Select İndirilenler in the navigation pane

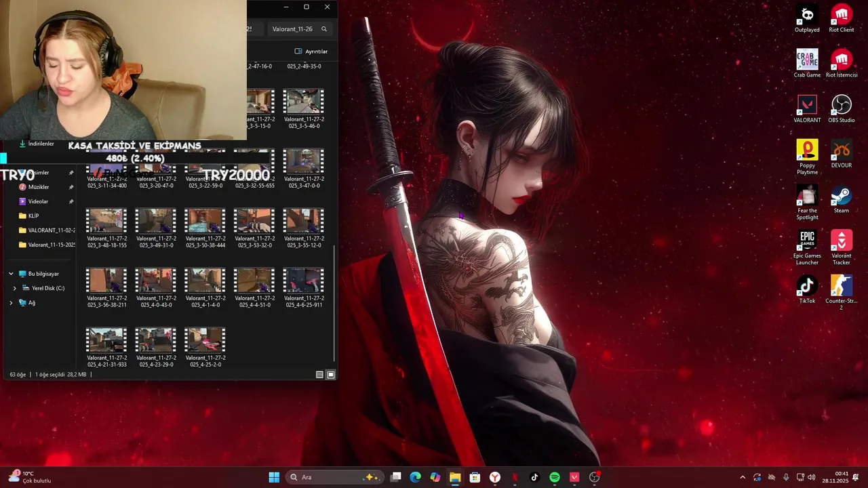(37, 144)
